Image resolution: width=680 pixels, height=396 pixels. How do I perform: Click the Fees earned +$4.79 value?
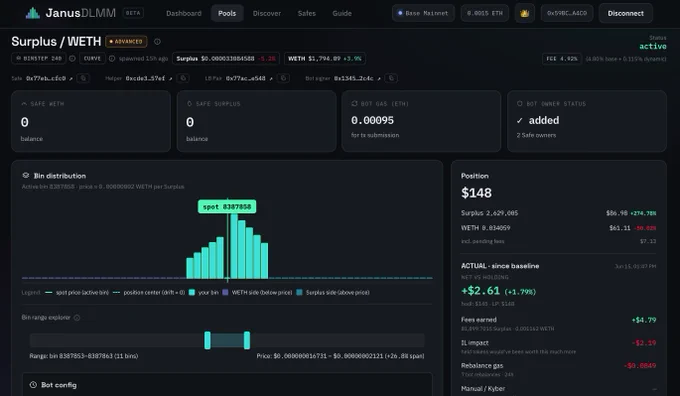pos(644,320)
